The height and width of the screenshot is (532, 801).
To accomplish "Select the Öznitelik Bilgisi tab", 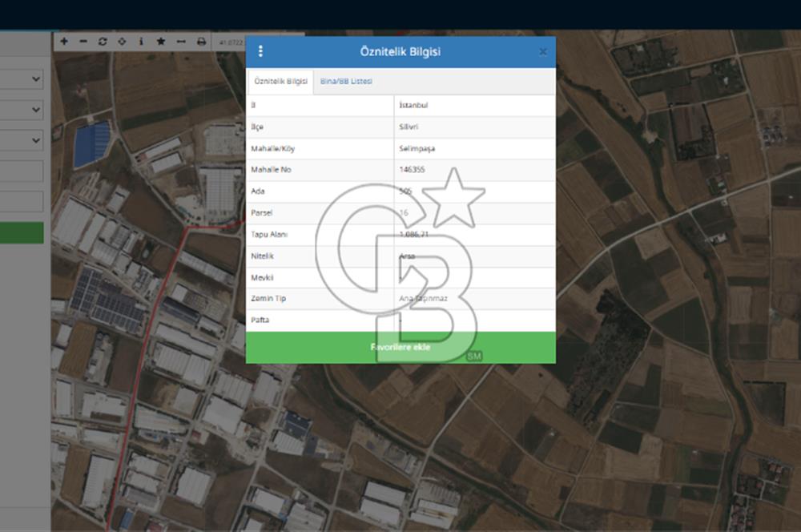I will coord(281,82).
